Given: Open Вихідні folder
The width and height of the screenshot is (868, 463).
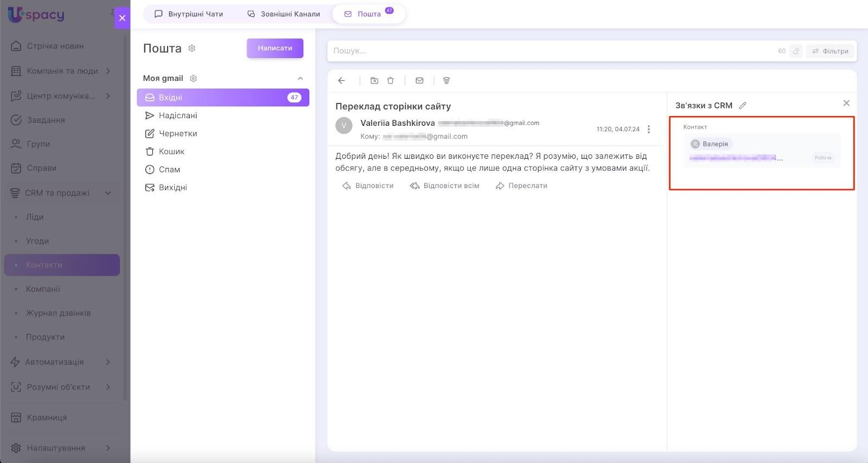Looking at the screenshot, I should (x=223, y=188).
